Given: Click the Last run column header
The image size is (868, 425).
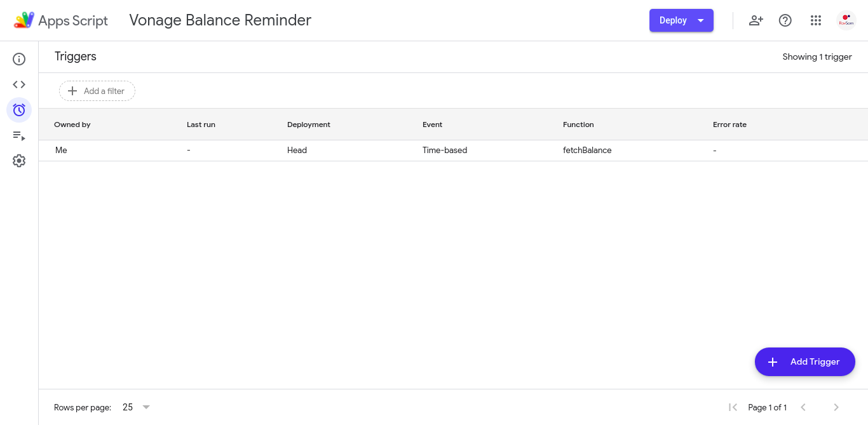Looking at the screenshot, I should [x=201, y=125].
